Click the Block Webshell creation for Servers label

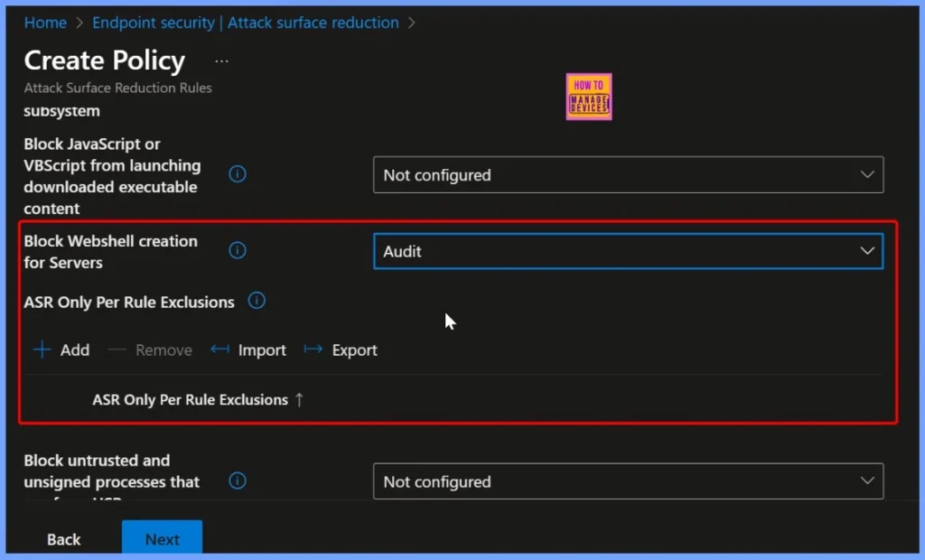110,252
